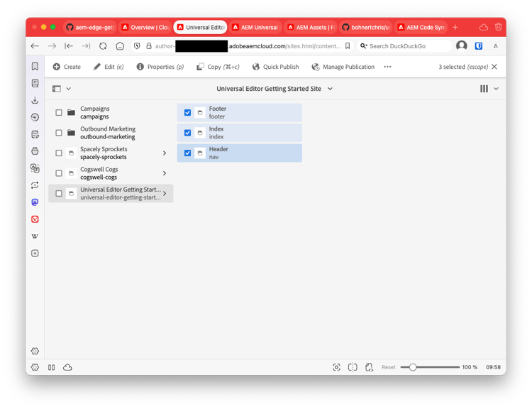
Task: Open the Vivaldi web panel
Action: (x=35, y=219)
